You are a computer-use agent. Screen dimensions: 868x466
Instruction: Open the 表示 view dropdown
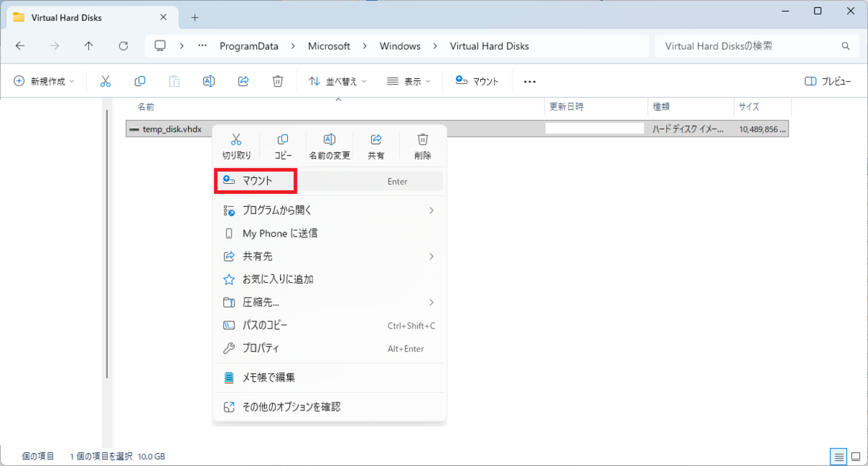409,81
